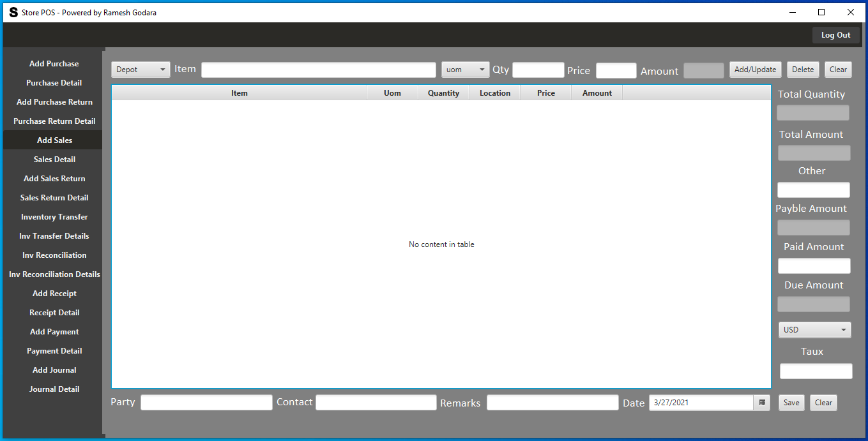The width and height of the screenshot is (868, 441).
Task: Expand the uom unit dropdown
Action: (x=465, y=70)
